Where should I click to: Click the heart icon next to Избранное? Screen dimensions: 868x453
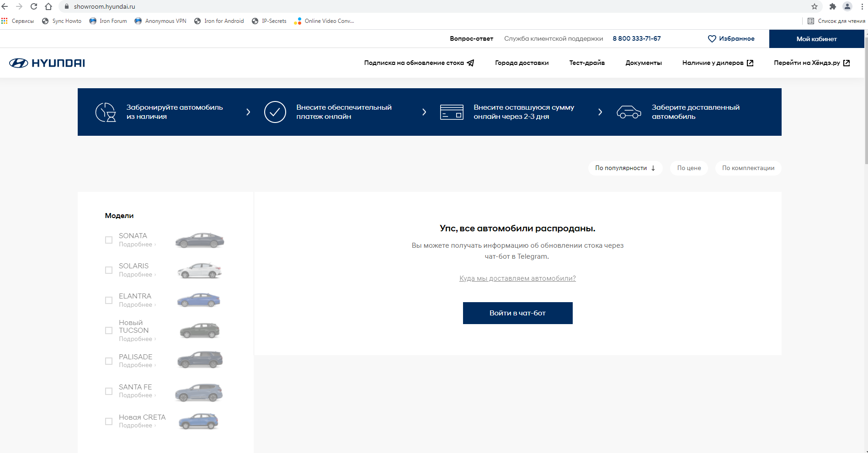(712, 39)
